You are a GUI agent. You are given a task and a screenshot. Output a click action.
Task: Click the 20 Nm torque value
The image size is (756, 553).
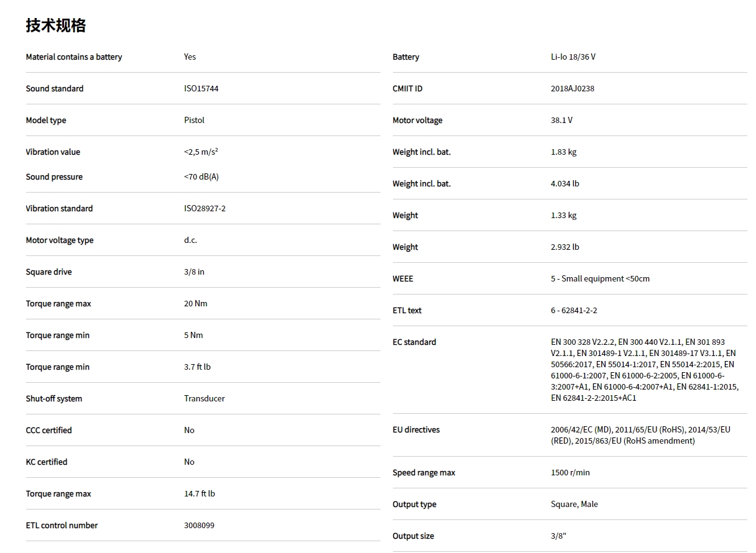[x=195, y=304]
